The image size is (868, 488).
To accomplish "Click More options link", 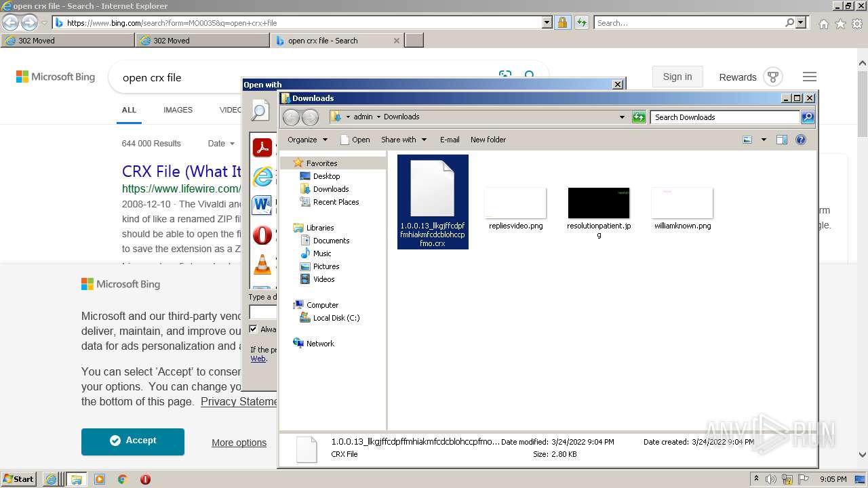I will (x=239, y=443).
